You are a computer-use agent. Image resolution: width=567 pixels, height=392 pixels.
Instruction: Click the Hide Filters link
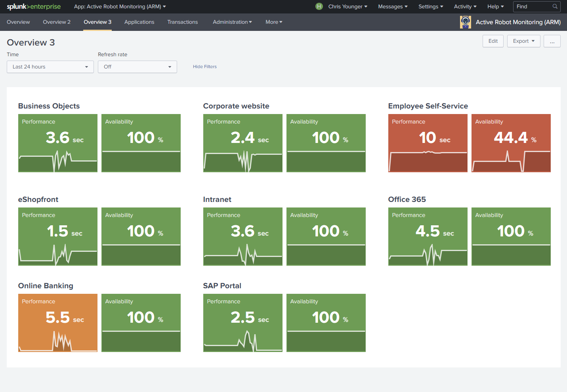pyautogui.click(x=205, y=67)
